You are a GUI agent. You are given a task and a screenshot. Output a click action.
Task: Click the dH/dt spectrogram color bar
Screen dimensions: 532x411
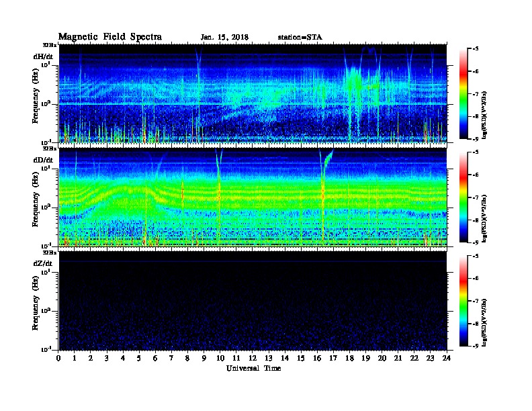(x=463, y=94)
